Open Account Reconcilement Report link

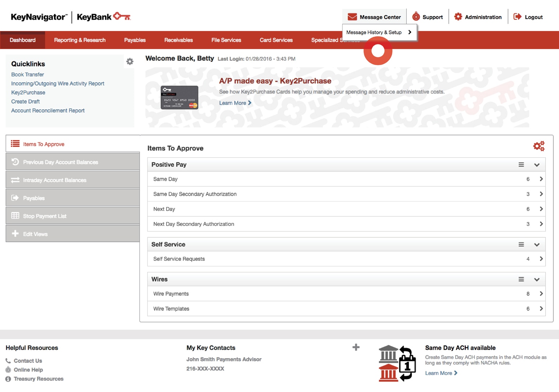48,111
